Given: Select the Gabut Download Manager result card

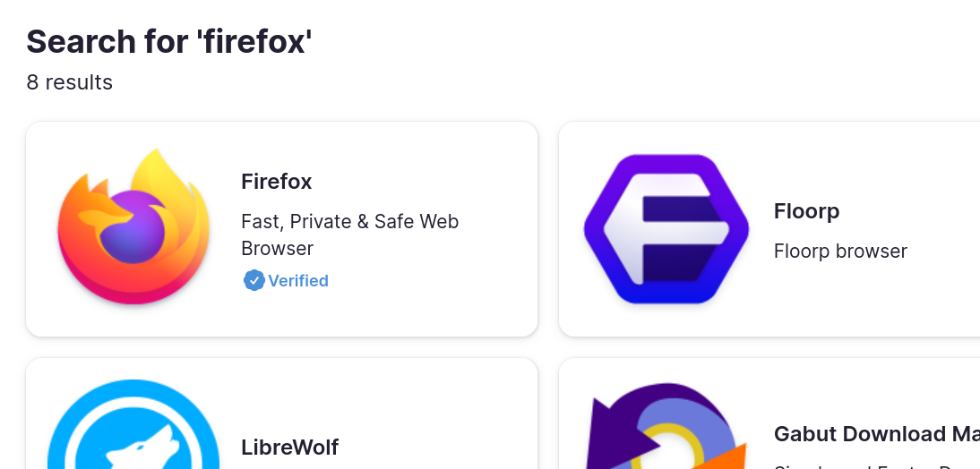Looking at the screenshot, I should click(x=769, y=414).
